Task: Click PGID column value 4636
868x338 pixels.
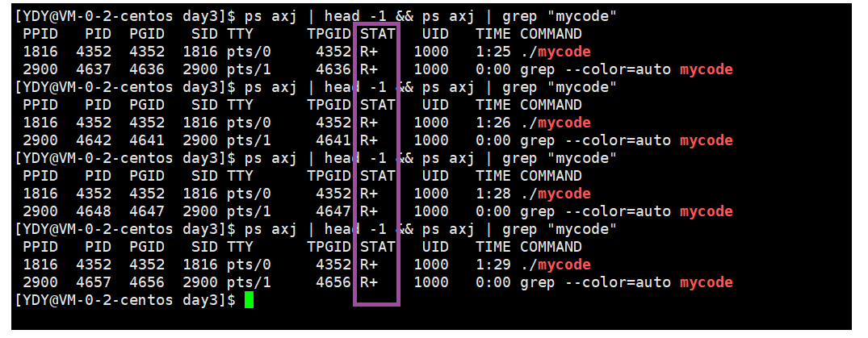Action: click(x=147, y=69)
